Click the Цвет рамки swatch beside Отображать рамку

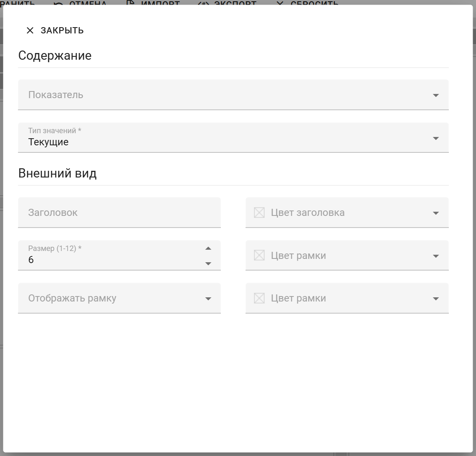point(259,298)
